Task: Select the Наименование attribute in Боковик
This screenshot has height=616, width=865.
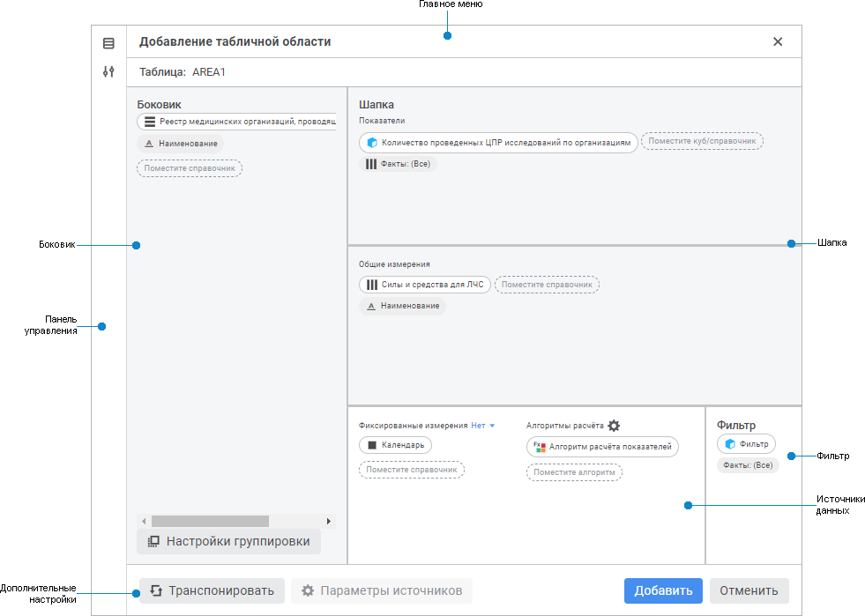Action: tap(181, 144)
